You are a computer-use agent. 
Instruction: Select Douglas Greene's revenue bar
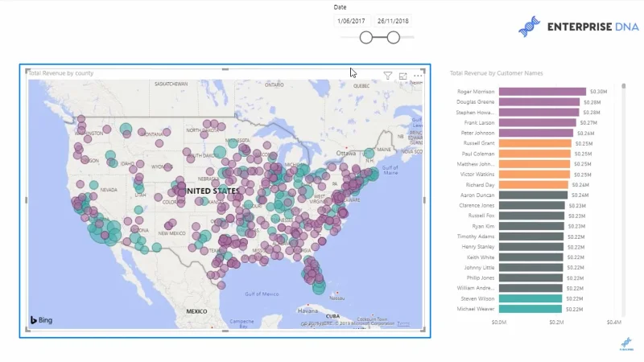pyautogui.click(x=539, y=102)
